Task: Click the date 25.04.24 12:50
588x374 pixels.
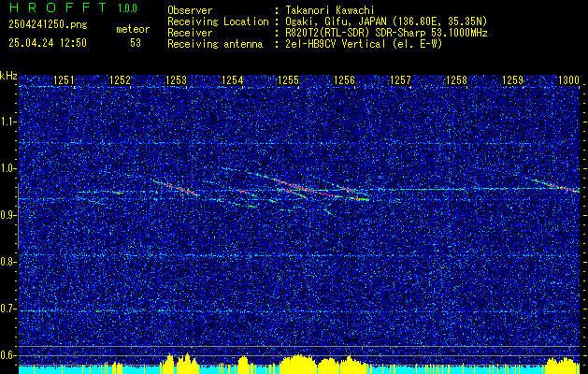Action: click(x=48, y=43)
